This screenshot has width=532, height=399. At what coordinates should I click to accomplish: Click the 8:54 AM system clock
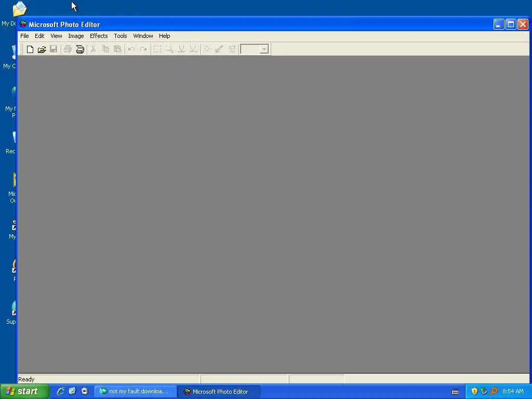(513, 392)
